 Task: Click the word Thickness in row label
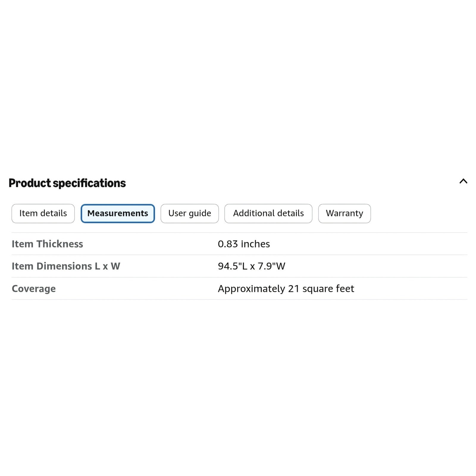coord(60,244)
